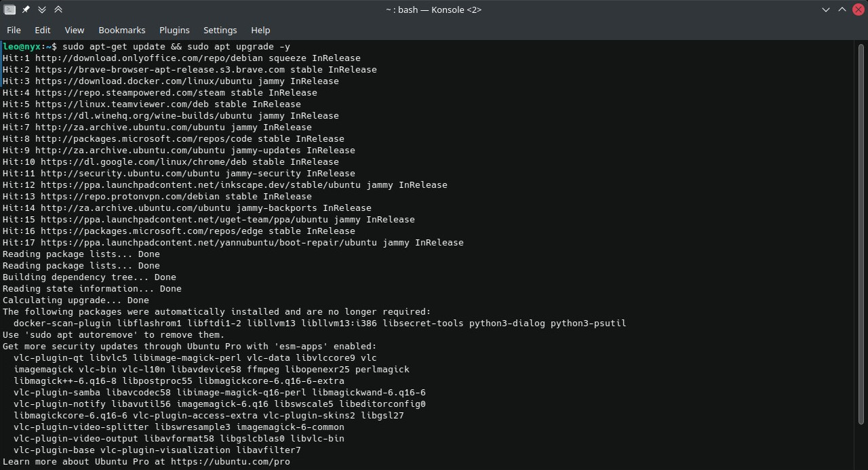This screenshot has height=470, width=868.
Task: Toggle keep window above others
Action: (58, 9)
